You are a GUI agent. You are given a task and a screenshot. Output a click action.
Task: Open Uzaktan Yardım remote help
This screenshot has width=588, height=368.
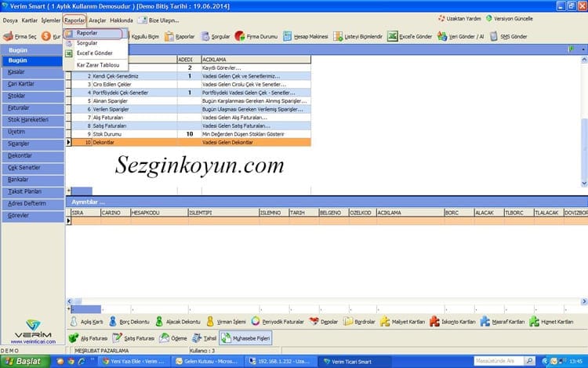pos(459,18)
